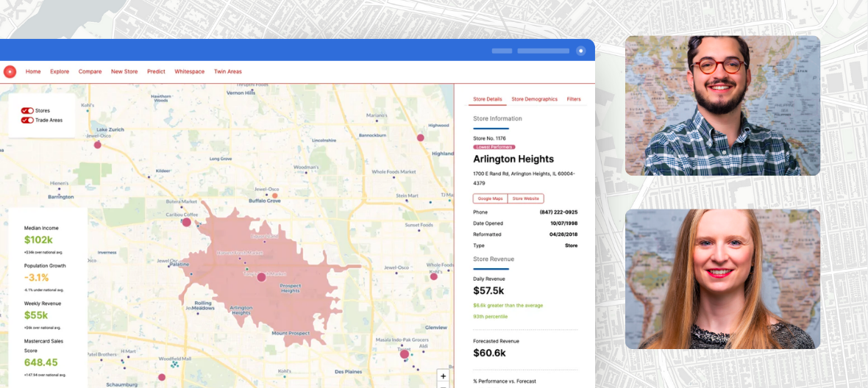Select the store marker near Masala Indo-Pak Grocers
This screenshot has width=868, height=388.
coord(404,353)
